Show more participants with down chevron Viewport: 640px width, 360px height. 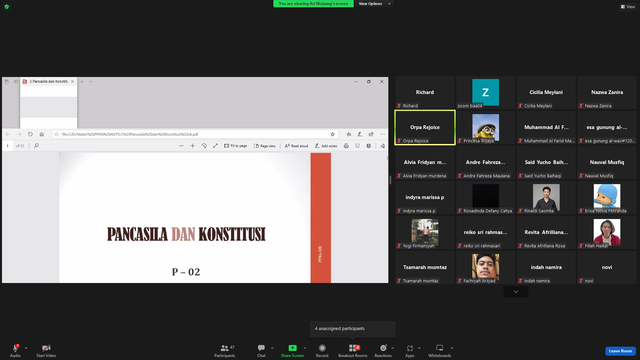coord(516,291)
